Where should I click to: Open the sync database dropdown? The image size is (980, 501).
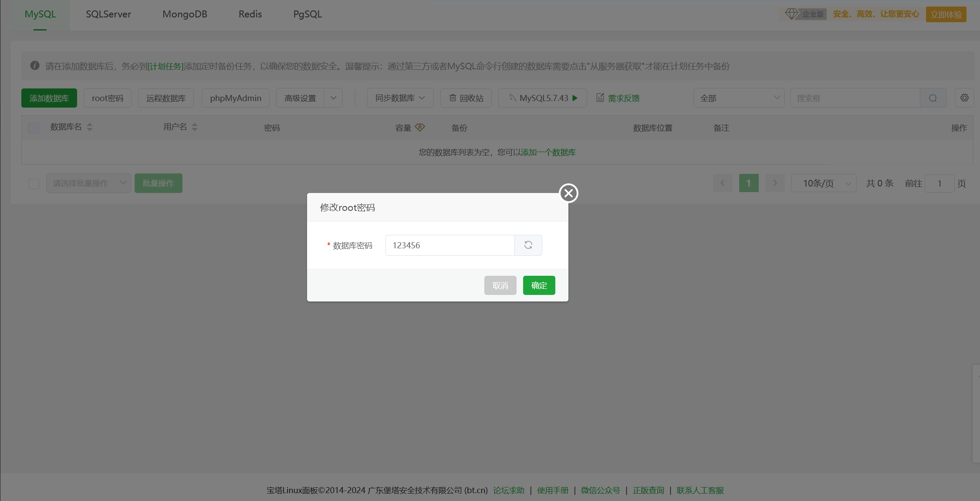(400, 98)
